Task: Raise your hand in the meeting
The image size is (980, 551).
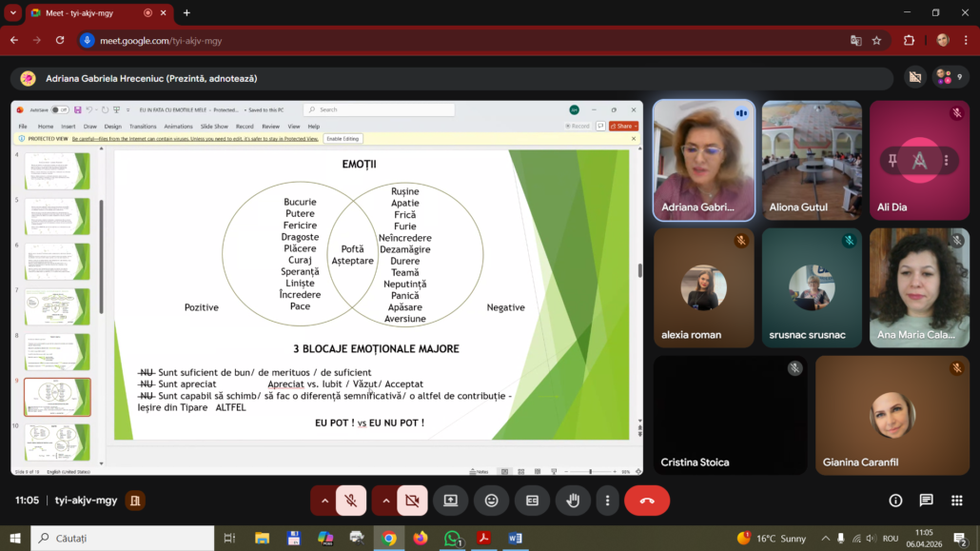Action: (573, 501)
